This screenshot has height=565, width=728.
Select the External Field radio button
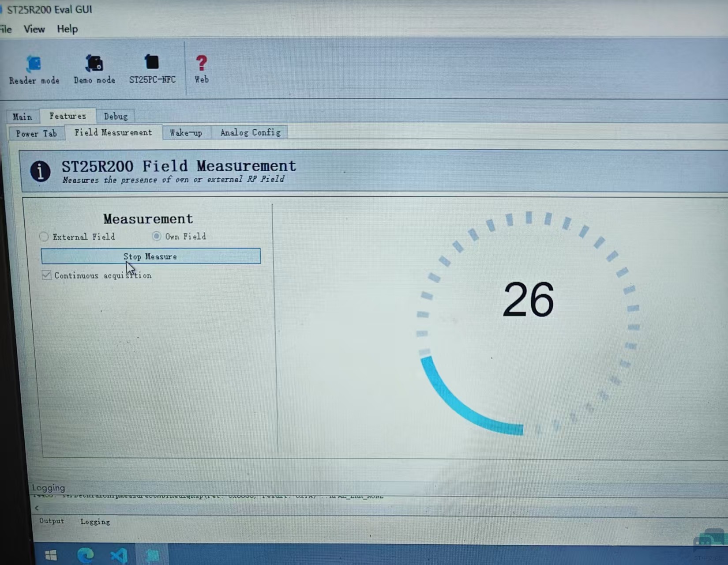[44, 237]
